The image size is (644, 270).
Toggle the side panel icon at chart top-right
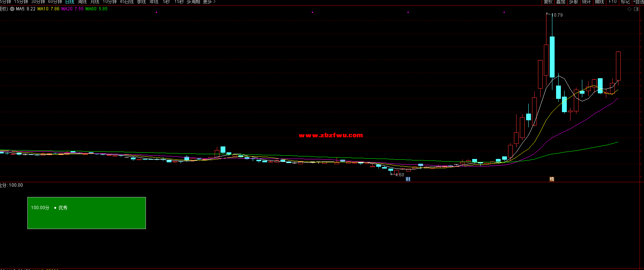tap(636, 9)
